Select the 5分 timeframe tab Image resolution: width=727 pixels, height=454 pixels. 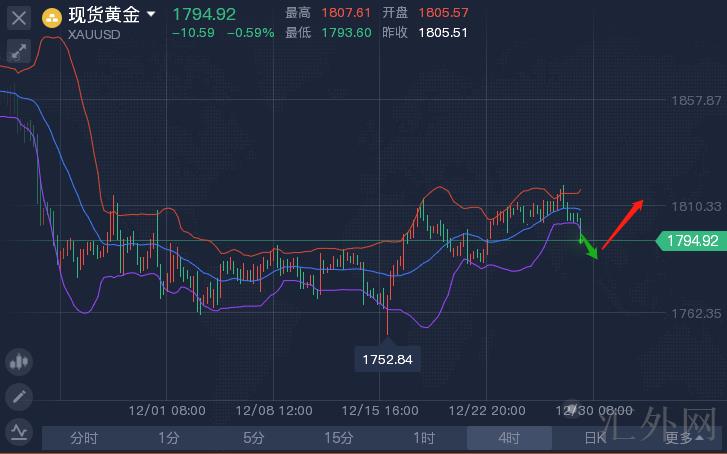254,437
